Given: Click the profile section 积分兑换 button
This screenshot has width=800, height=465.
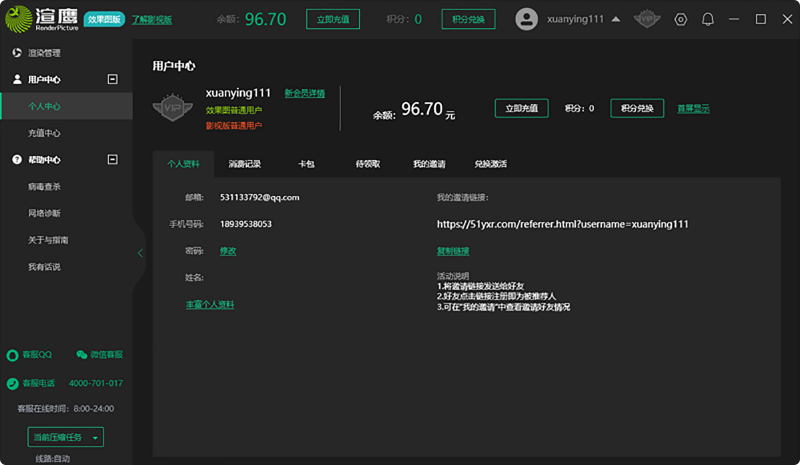Looking at the screenshot, I should 637,108.
